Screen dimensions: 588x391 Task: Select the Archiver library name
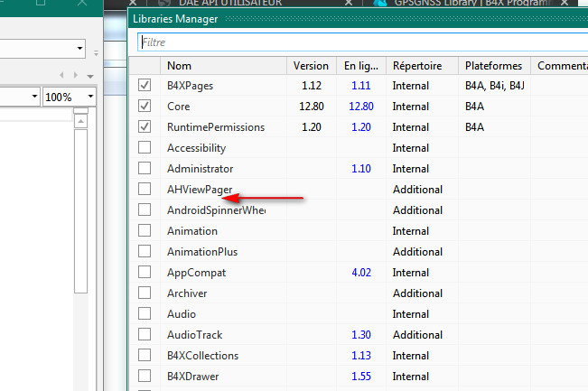(x=187, y=293)
